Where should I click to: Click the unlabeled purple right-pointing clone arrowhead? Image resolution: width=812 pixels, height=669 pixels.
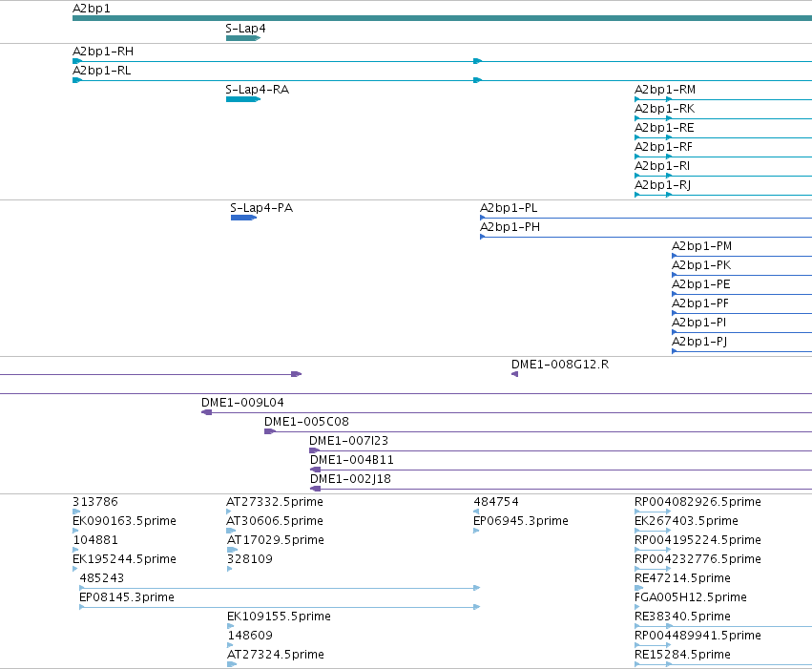coord(296,374)
